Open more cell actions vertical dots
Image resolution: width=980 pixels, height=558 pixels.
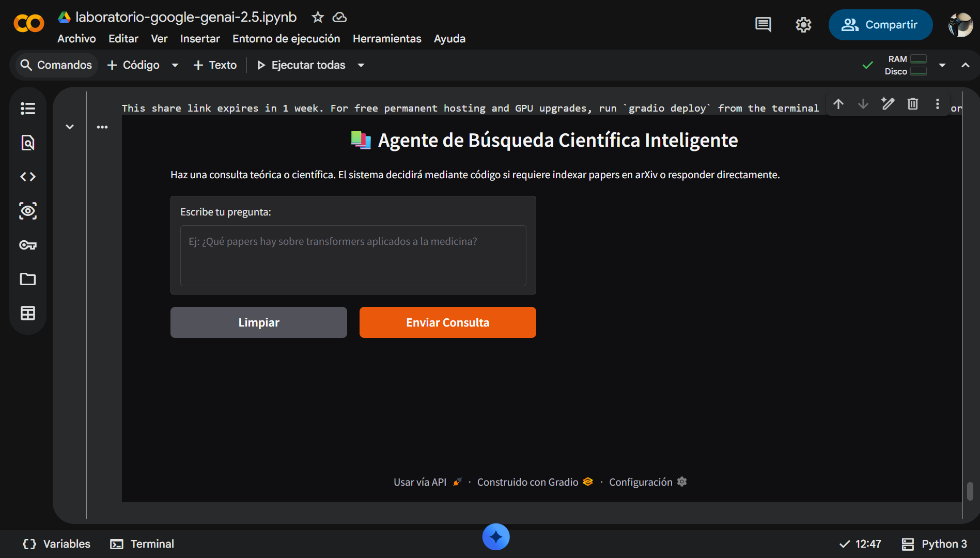point(938,104)
